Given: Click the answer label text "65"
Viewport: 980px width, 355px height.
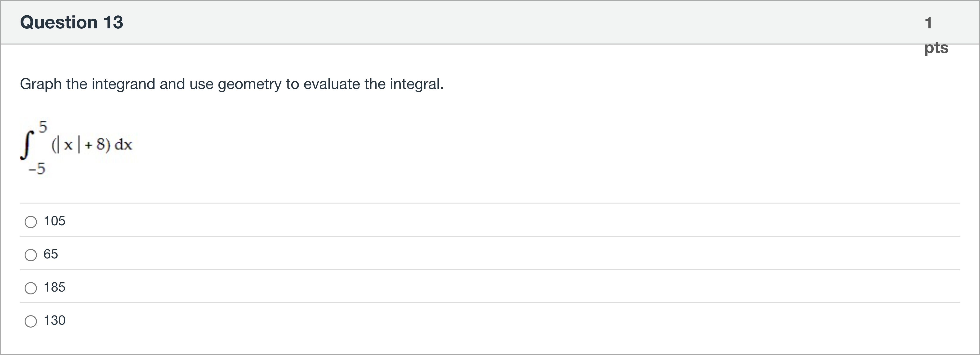Looking at the screenshot, I should click(x=51, y=254).
